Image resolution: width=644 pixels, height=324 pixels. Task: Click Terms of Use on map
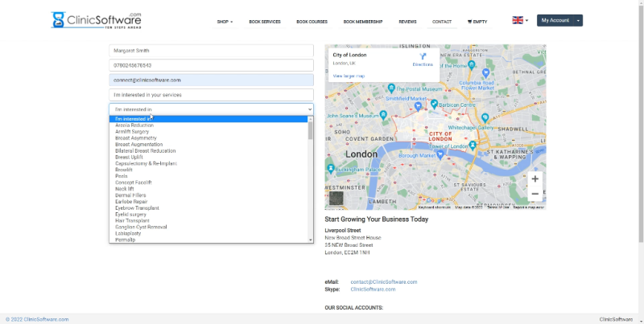point(497,207)
